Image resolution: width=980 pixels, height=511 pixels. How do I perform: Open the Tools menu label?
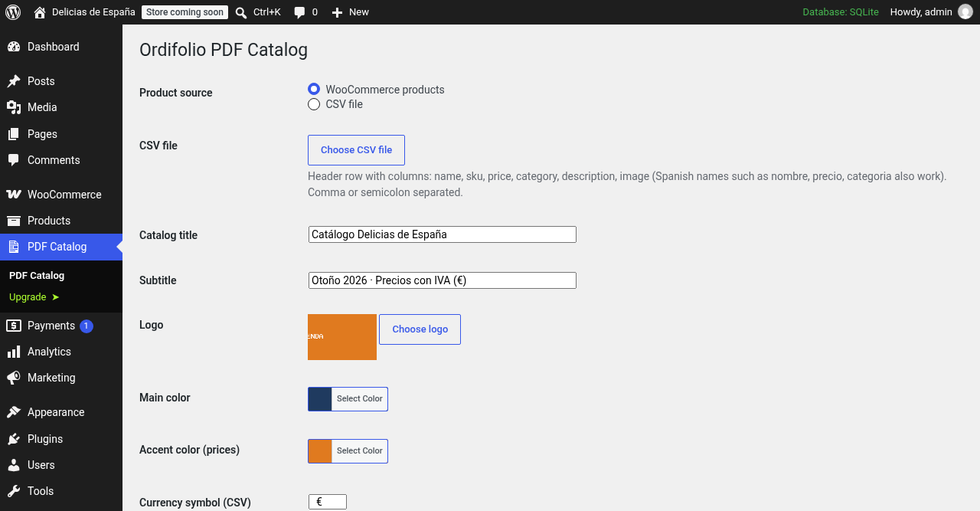pyautogui.click(x=41, y=491)
